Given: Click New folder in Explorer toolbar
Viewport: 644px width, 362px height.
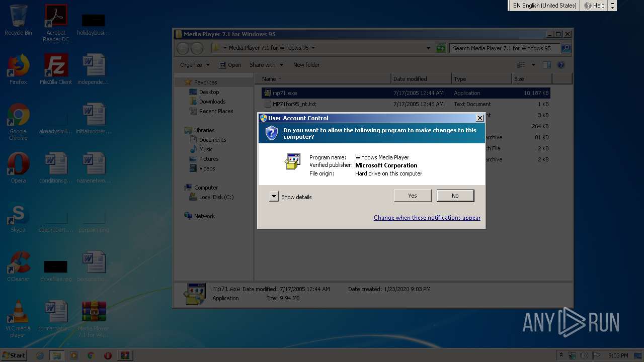Looking at the screenshot, I should pos(306,65).
